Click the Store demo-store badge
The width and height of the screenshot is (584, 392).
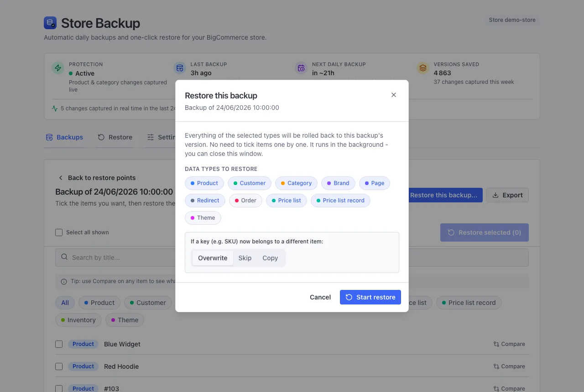512,20
